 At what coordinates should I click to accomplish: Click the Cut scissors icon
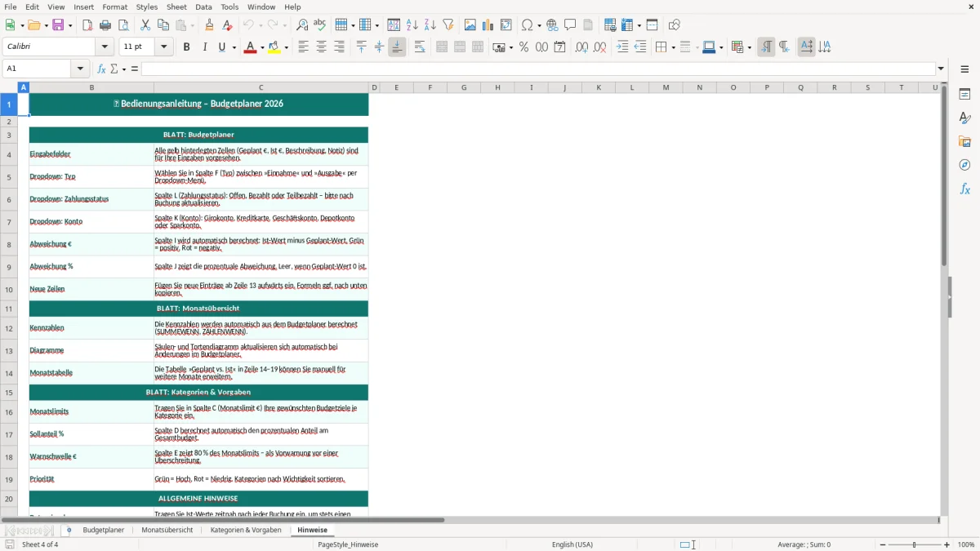tap(145, 25)
